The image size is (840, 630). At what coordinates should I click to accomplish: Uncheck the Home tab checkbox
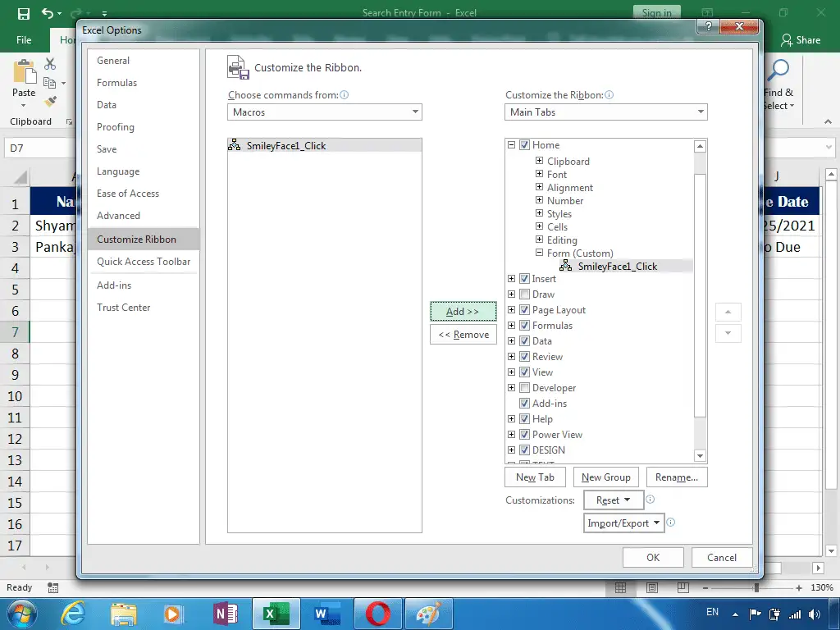[x=524, y=144]
